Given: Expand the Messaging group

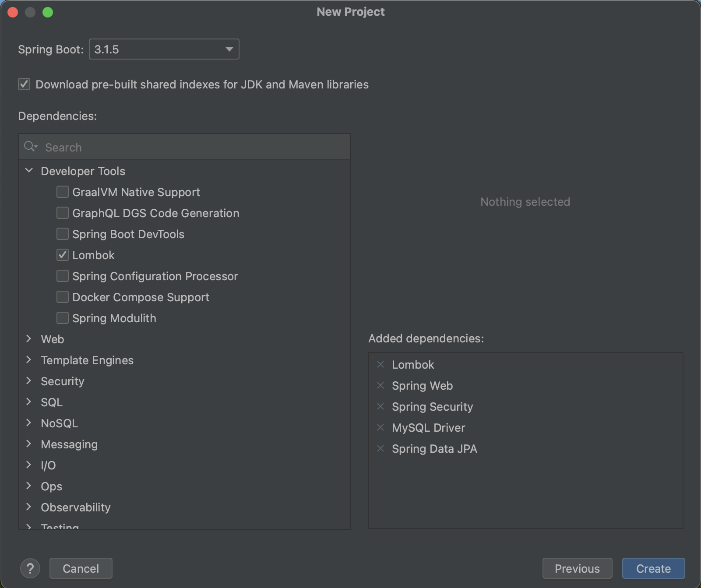Looking at the screenshot, I should point(29,444).
